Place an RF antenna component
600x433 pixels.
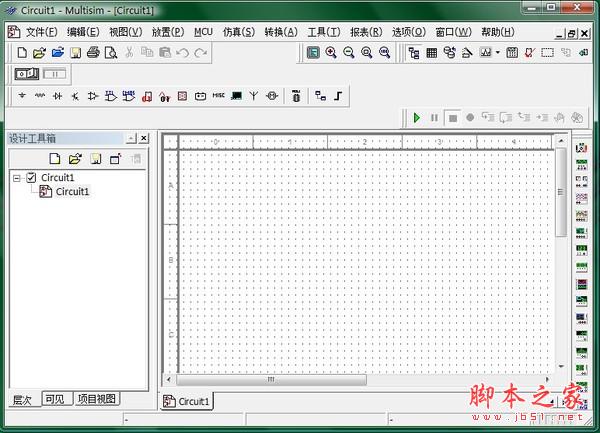(x=254, y=96)
